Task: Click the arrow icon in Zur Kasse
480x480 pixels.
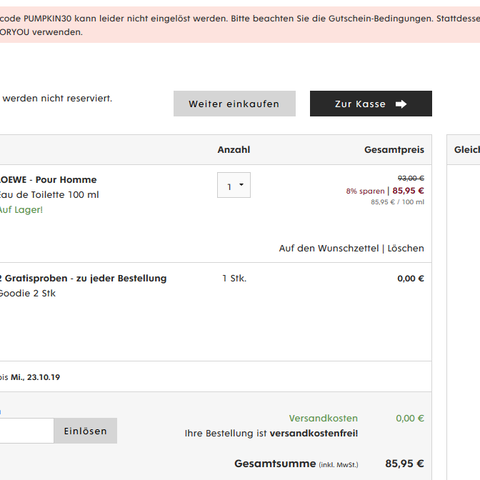Action: pos(401,104)
